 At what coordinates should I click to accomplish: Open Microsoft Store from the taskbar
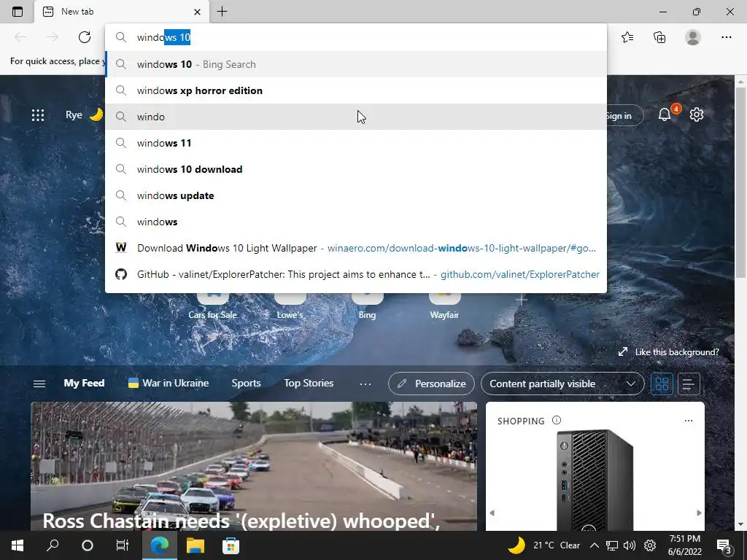pyautogui.click(x=231, y=545)
